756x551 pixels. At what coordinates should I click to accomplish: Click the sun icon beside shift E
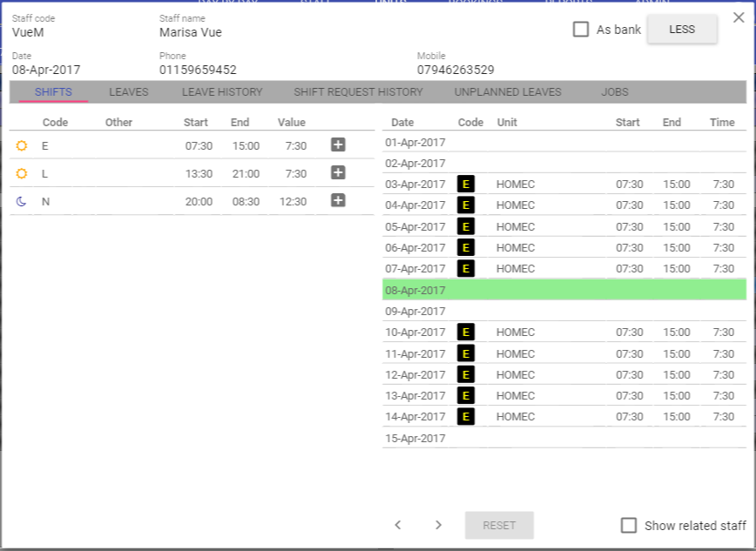point(22,146)
